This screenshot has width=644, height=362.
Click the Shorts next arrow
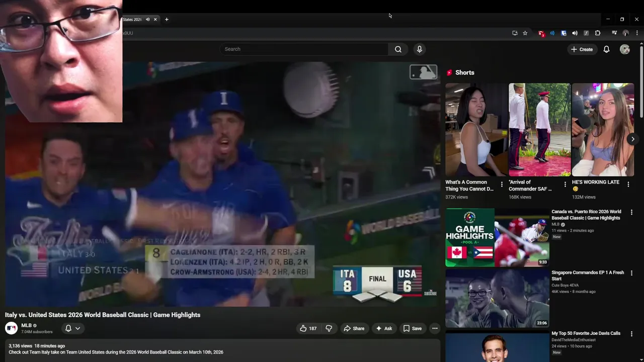(633, 139)
